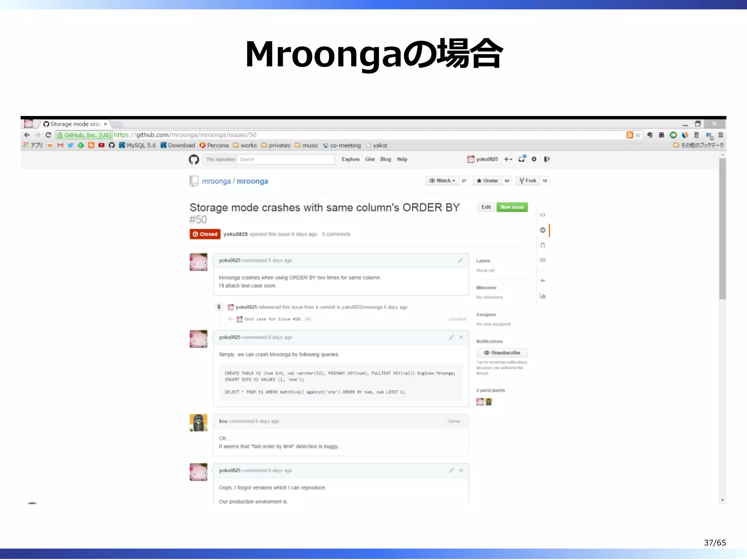Click the browser back arrow
This screenshot has height=560, width=747.
tap(27, 135)
